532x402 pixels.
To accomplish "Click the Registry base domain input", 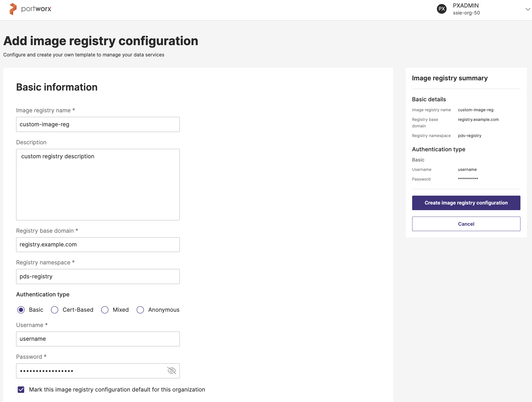I will (98, 245).
